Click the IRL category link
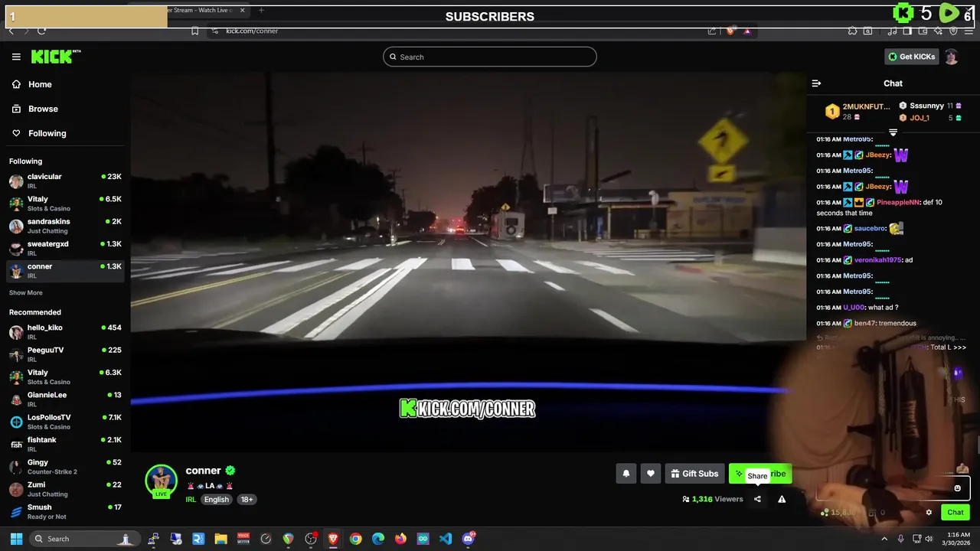The width and height of the screenshot is (980, 551). (x=191, y=500)
